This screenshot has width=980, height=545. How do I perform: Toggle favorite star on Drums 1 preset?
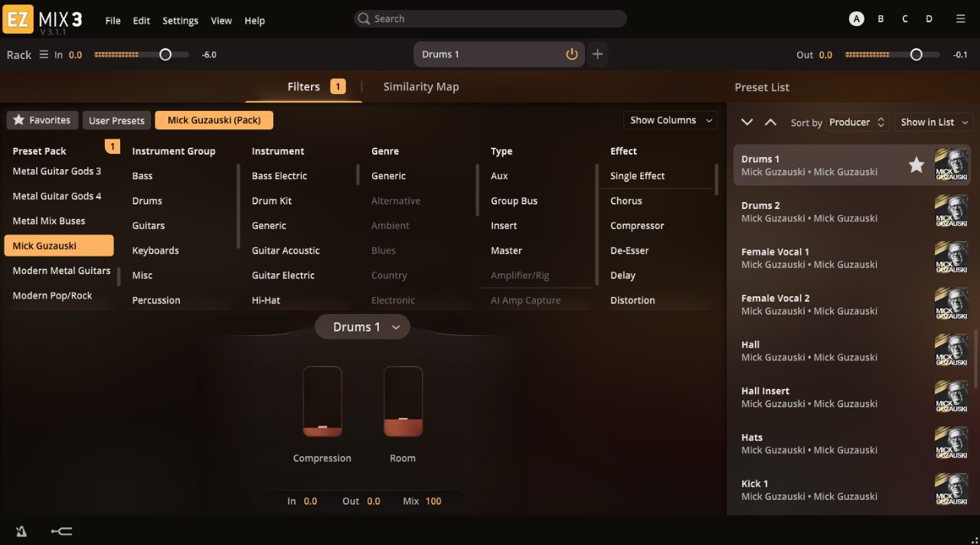click(916, 165)
